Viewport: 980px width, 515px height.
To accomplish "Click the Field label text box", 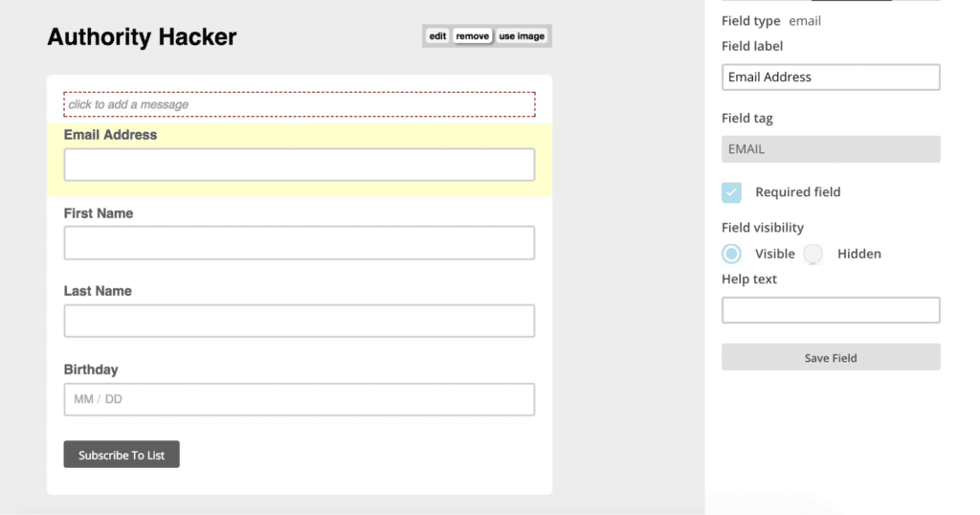I will coord(831,77).
